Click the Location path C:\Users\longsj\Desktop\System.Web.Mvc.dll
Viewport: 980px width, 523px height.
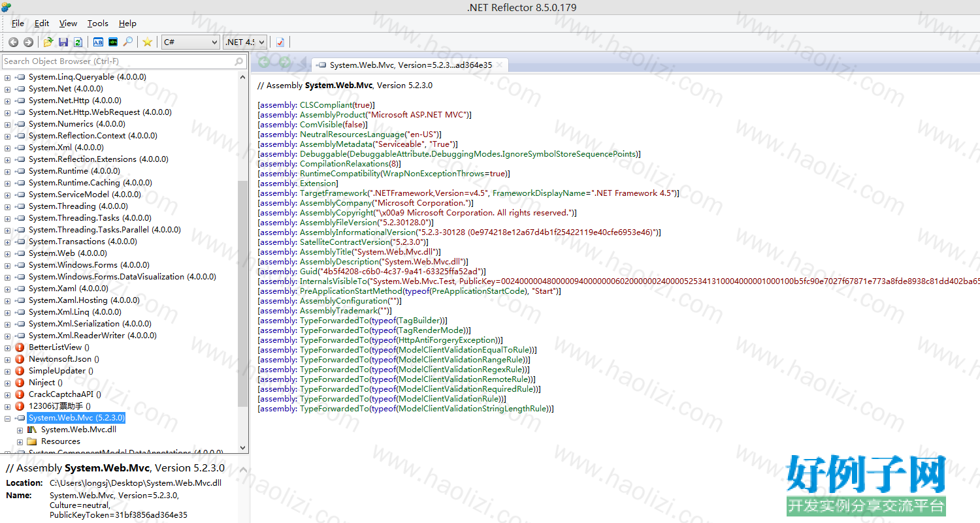tap(135, 483)
